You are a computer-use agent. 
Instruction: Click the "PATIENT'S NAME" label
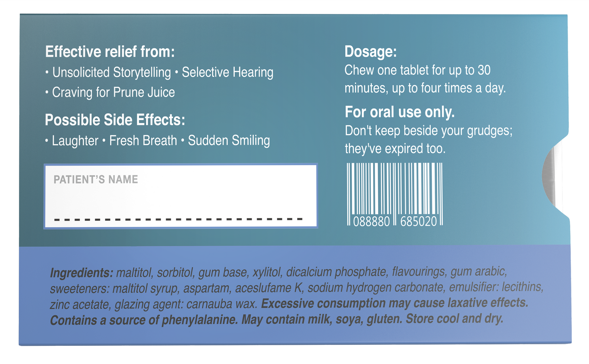click(x=96, y=180)
